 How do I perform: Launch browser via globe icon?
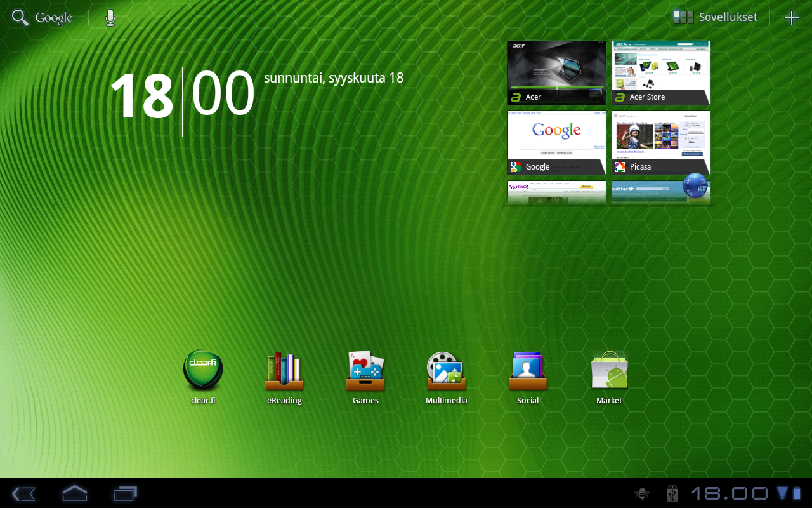pyautogui.click(x=695, y=186)
